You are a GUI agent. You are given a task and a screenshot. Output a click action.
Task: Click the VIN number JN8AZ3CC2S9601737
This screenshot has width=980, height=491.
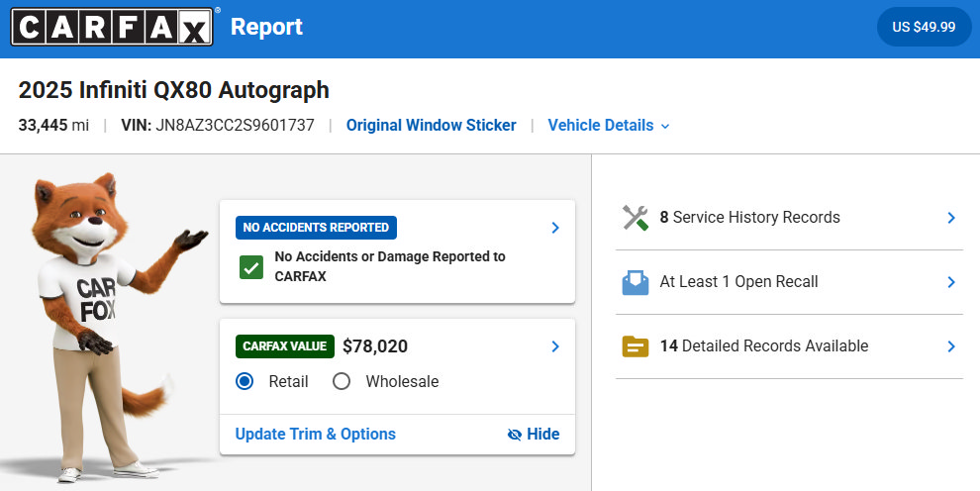(x=235, y=125)
